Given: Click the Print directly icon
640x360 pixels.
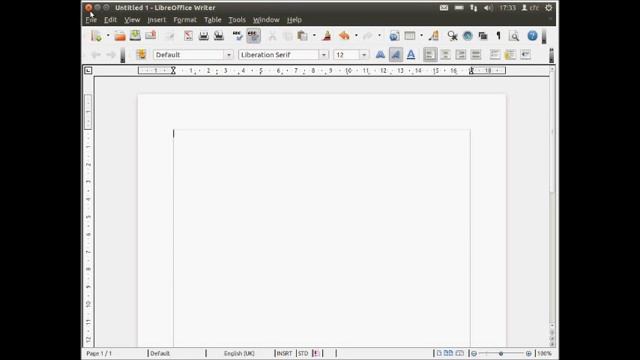Looking at the screenshot, I should [203, 36].
